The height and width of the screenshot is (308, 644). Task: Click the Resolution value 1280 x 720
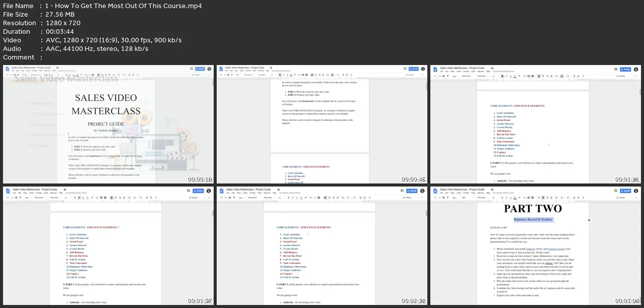click(62, 23)
